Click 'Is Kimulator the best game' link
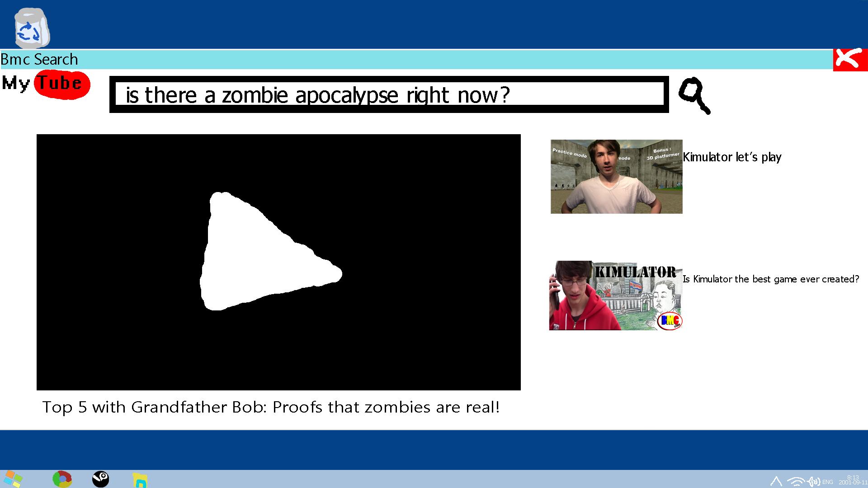The image size is (868, 488). tap(770, 279)
